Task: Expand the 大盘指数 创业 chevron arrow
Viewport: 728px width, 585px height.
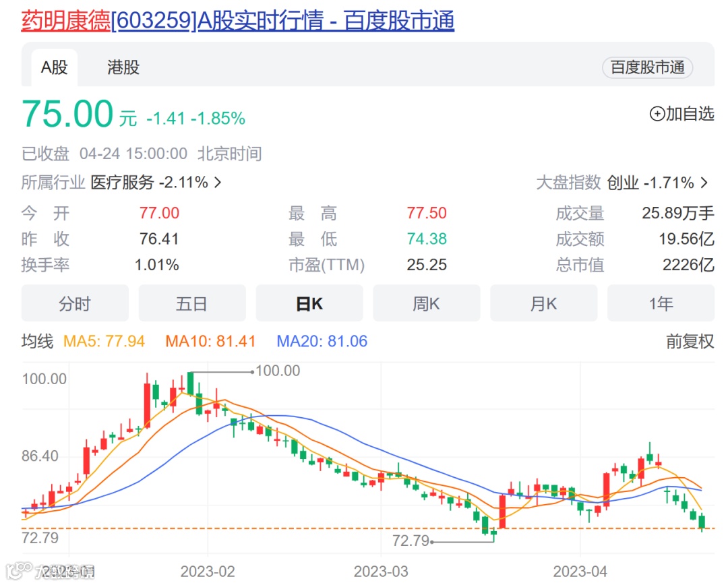Action: 704,183
